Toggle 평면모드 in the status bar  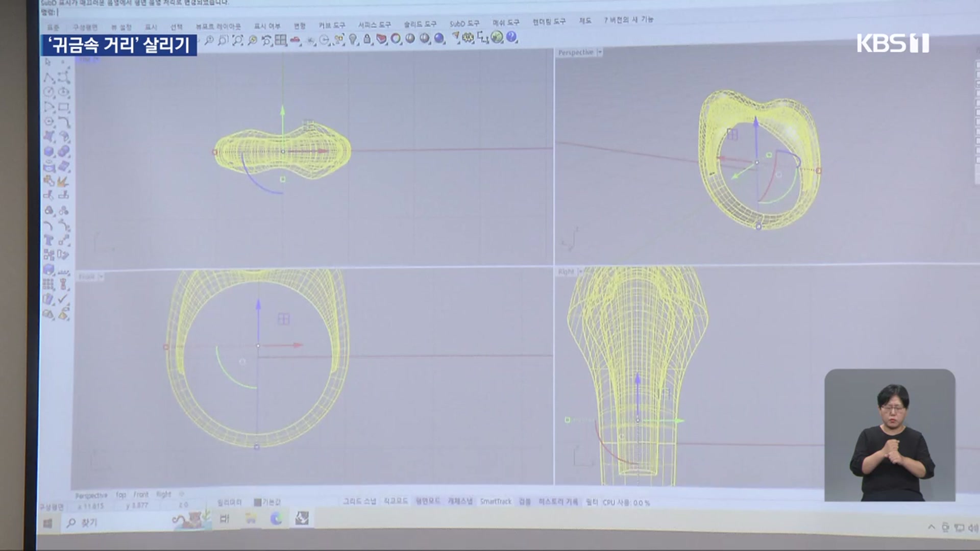pyautogui.click(x=428, y=502)
